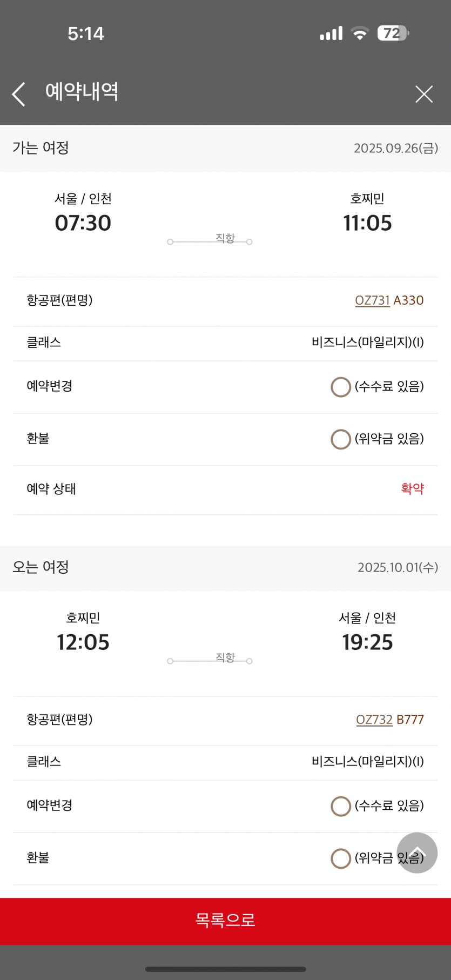Tap the 오는 여정 section header

pos(41,567)
